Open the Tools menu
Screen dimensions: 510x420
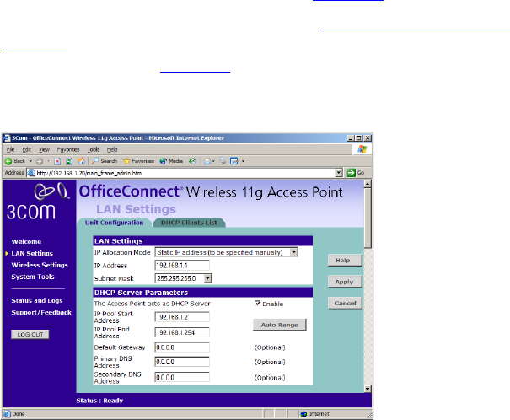93,149
